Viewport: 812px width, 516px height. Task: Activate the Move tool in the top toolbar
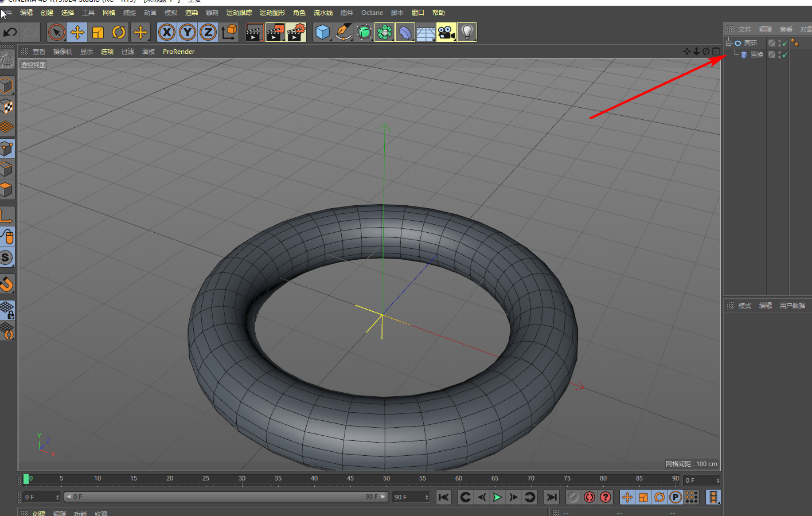tap(77, 32)
